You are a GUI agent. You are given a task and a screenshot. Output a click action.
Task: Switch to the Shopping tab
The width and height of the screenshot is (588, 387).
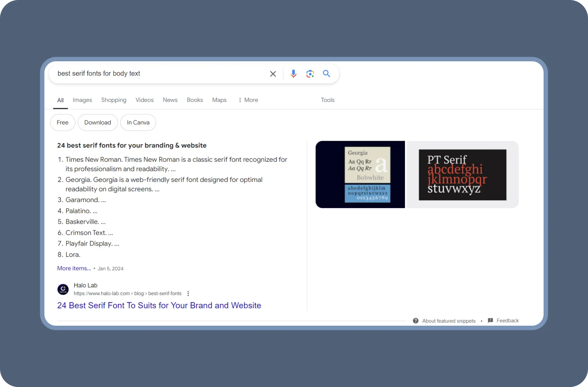click(x=114, y=100)
